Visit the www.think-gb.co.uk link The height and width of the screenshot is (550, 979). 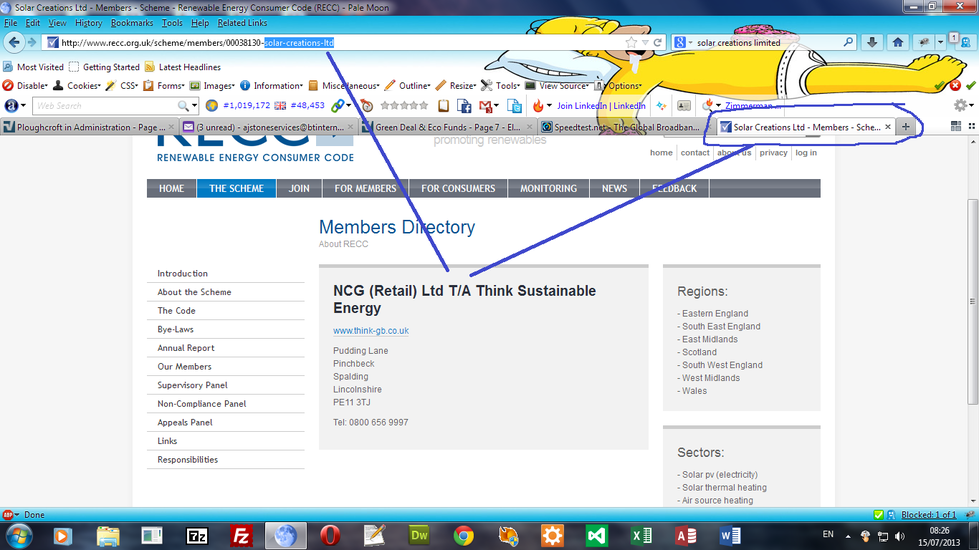pyautogui.click(x=371, y=330)
